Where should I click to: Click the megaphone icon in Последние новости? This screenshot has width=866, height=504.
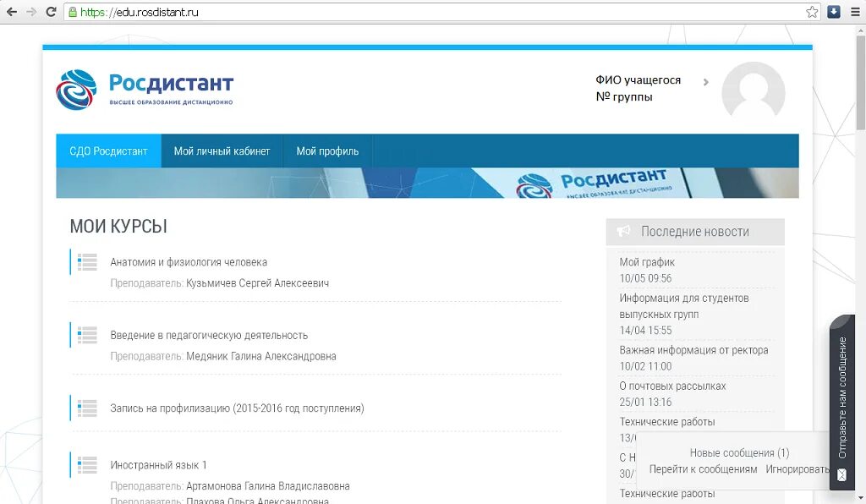[623, 232]
